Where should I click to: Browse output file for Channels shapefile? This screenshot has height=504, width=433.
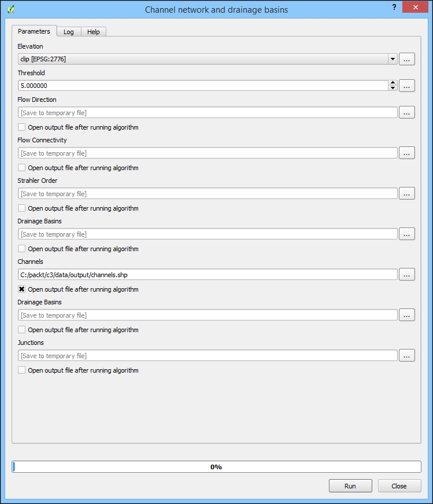407,274
